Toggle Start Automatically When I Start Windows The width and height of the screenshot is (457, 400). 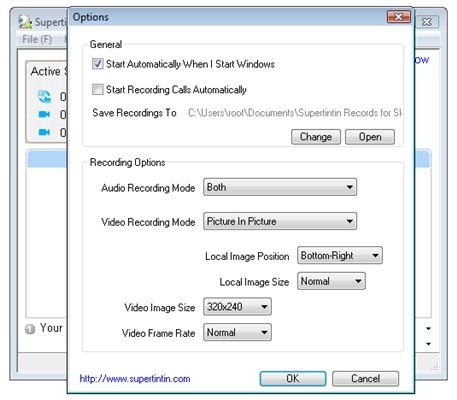click(98, 64)
